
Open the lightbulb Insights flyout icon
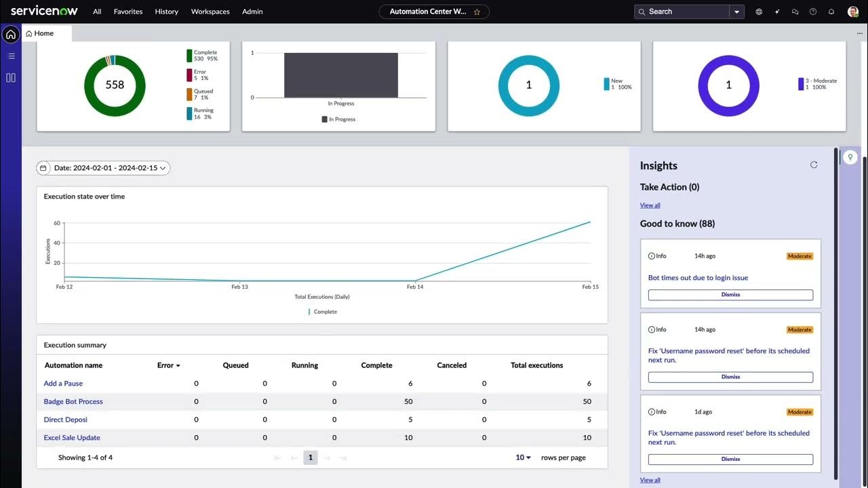click(x=850, y=157)
